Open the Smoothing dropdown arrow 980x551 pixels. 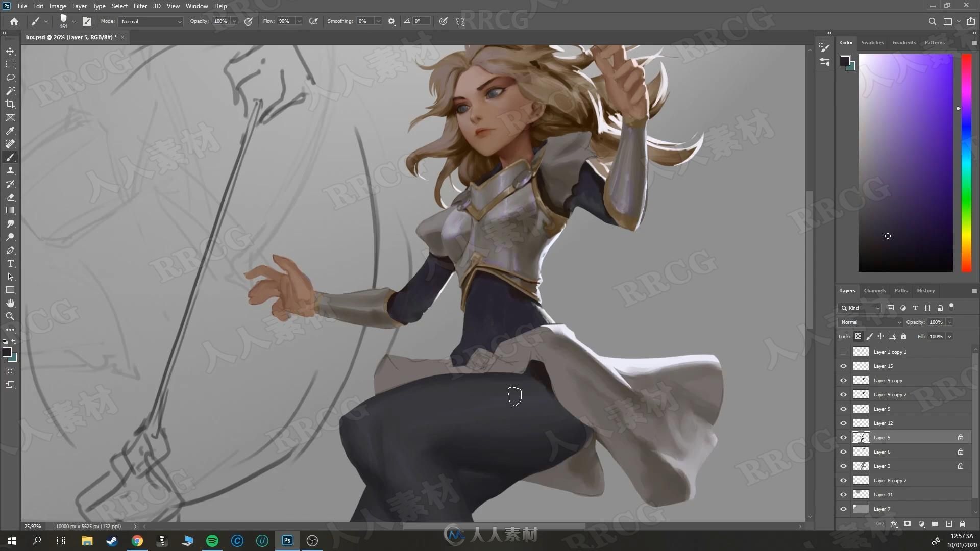point(378,21)
